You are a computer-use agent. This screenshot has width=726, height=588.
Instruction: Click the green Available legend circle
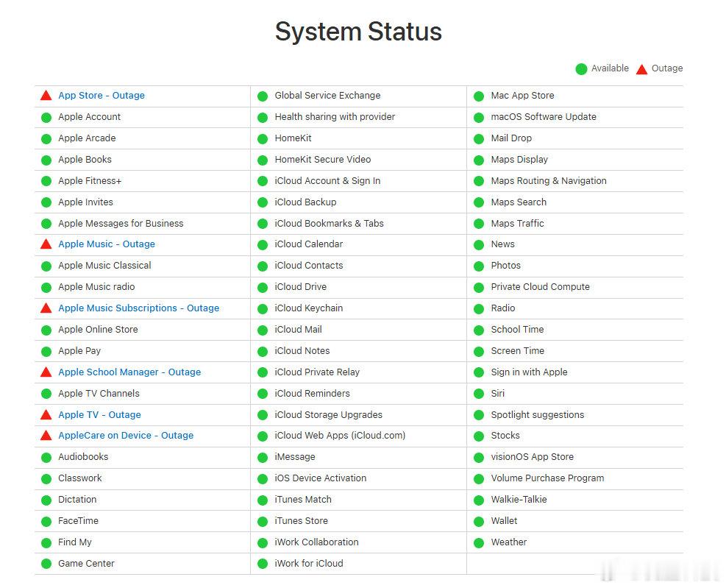pyautogui.click(x=582, y=69)
